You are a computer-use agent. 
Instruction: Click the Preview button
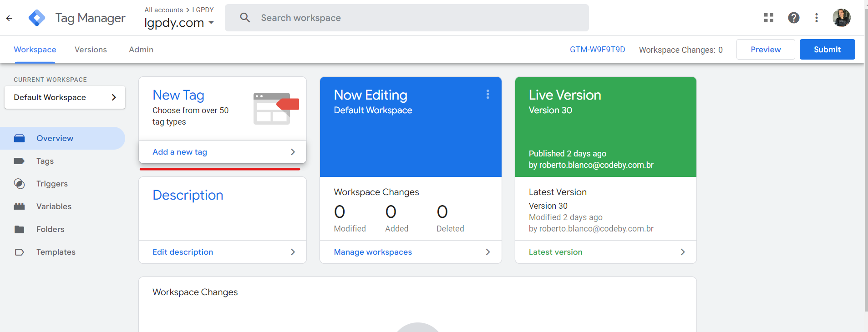tap(766, 50)
